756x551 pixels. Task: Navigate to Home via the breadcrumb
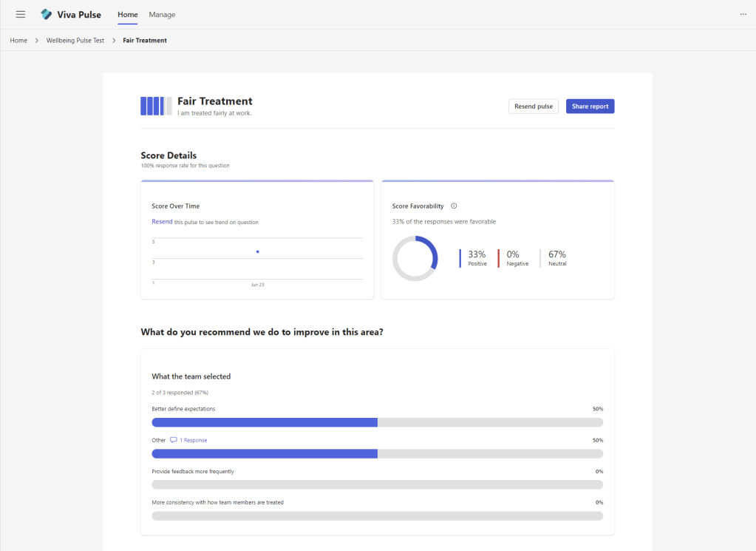click(x=18, y=40)
